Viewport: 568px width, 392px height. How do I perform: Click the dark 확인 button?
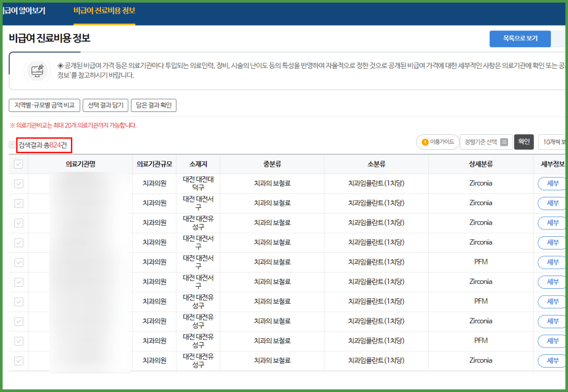(524, 141)
